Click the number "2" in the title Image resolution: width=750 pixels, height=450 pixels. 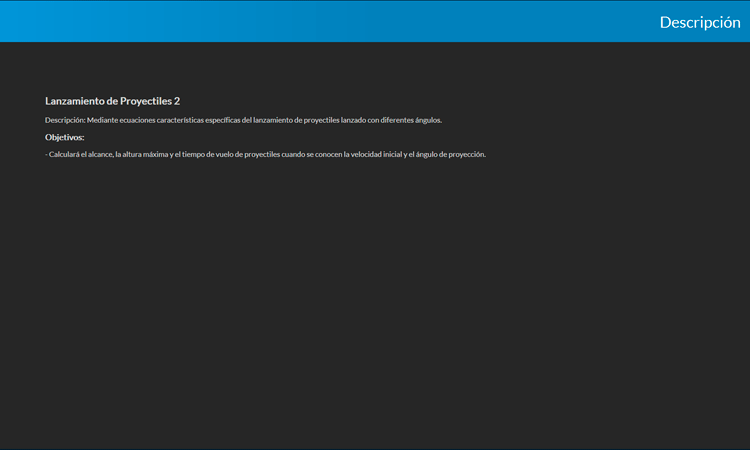tap(177, 101)
